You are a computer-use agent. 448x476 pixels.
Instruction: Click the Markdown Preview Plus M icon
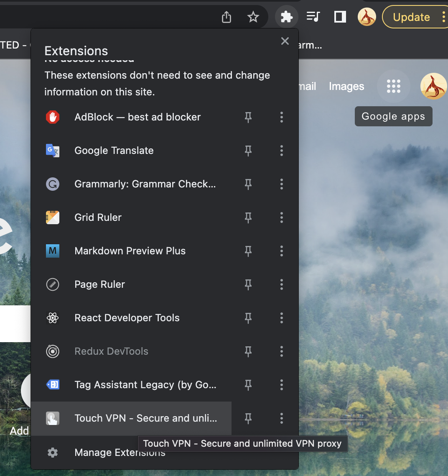[53, 251]
